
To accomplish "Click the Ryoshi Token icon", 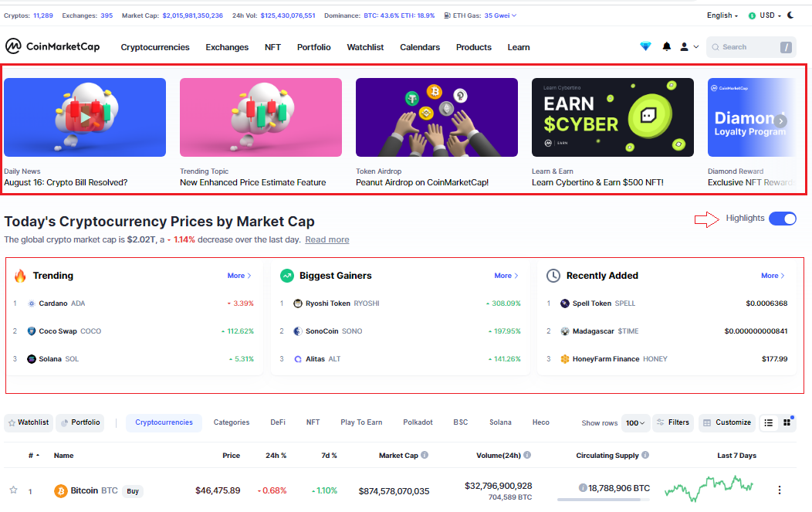I will pos(298,303).
